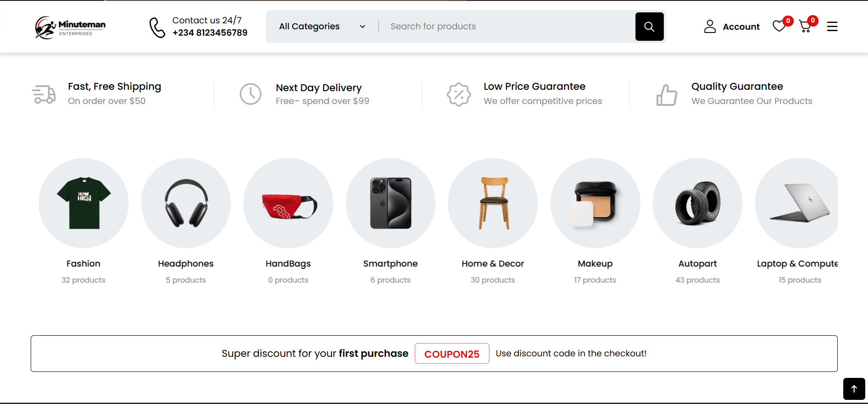Click the Account link text
This screenshot has height=404, width=868.
(741, 27)
